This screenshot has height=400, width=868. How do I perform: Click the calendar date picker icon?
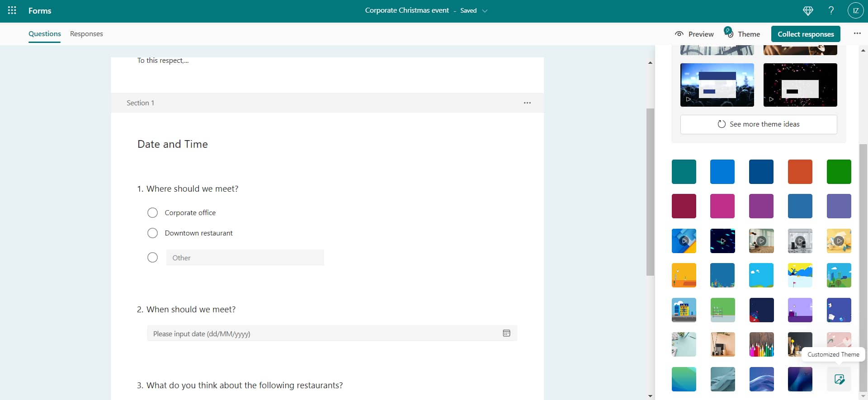pyautogui.click(x=506, y=334)
